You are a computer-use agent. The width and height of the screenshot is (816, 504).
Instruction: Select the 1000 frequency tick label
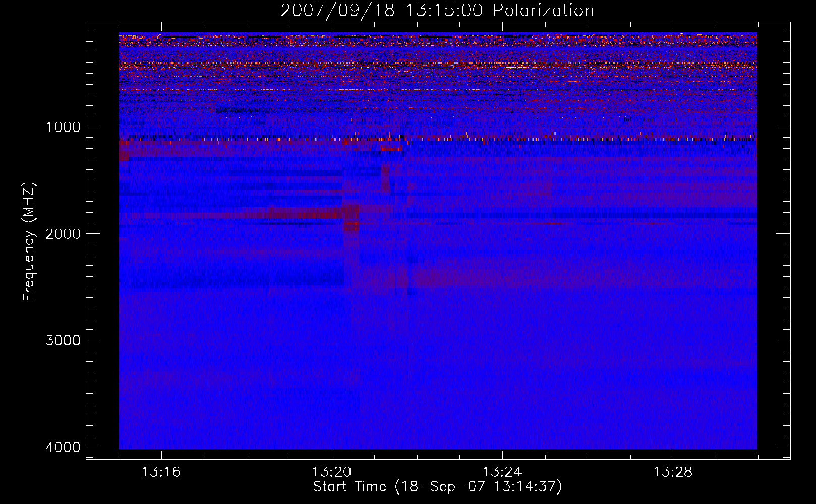click(x=63, y=127)
